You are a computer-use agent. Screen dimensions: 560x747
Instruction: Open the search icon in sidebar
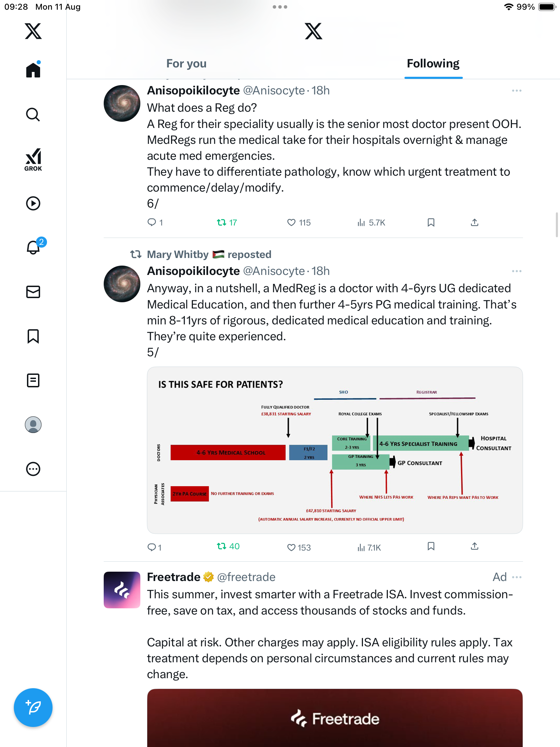click(33, 114)
